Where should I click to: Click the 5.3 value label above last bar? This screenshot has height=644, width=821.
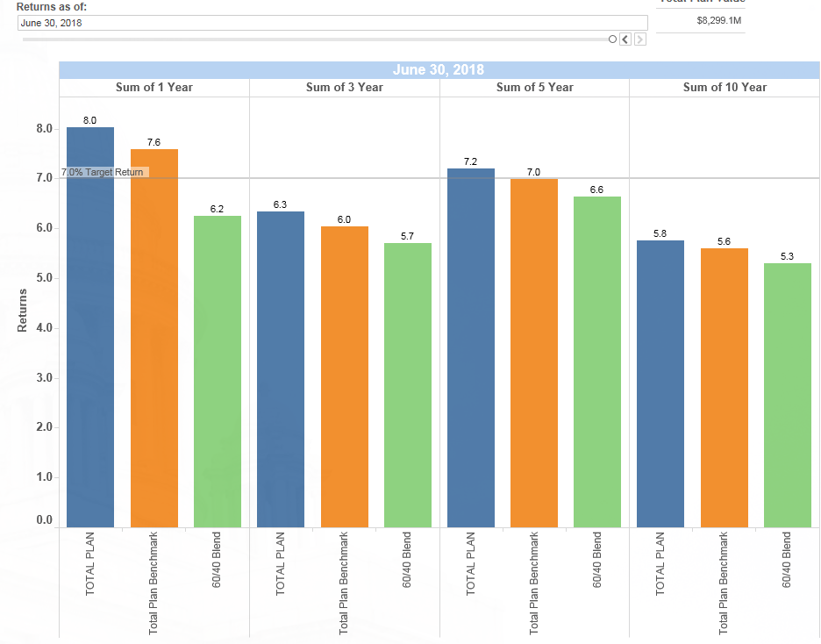tap(787, 256)
